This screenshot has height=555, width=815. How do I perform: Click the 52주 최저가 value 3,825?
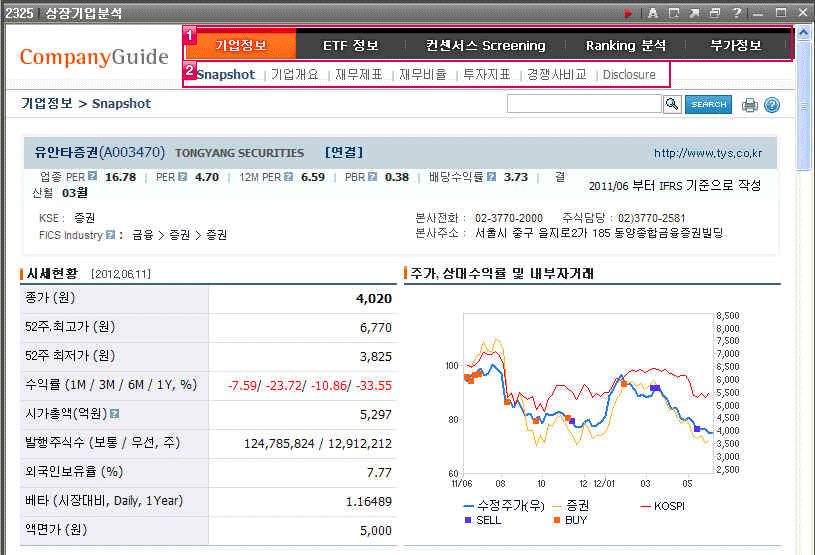point(375,357)
